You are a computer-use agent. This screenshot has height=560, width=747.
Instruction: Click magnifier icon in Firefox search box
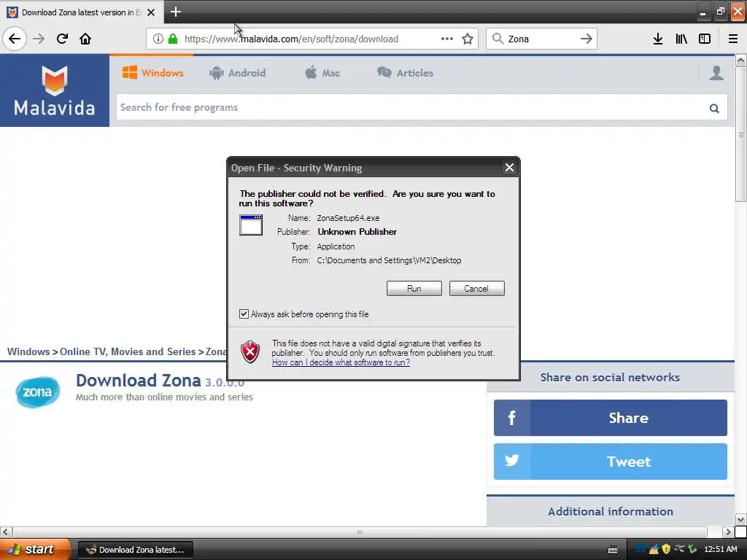pos(498,39)
